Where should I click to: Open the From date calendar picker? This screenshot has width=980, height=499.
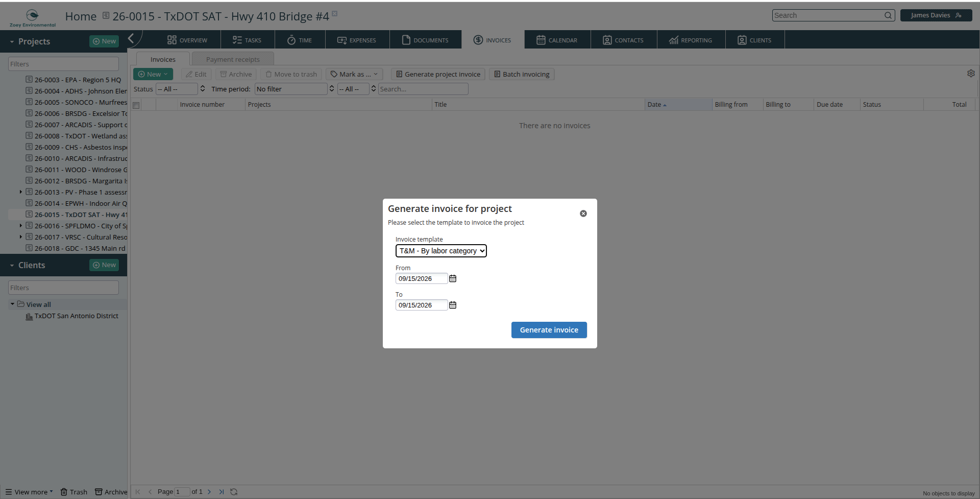pos(453,278)
